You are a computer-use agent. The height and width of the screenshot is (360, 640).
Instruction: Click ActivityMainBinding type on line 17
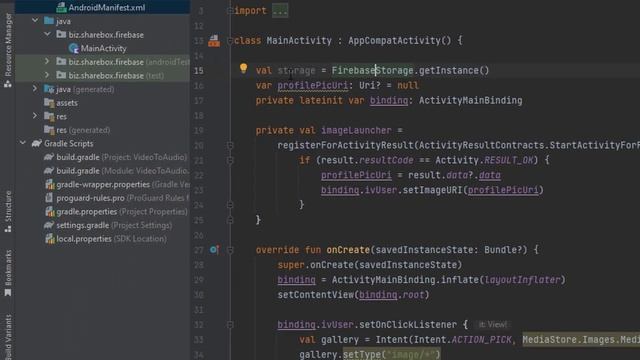[x=470, y=100]
